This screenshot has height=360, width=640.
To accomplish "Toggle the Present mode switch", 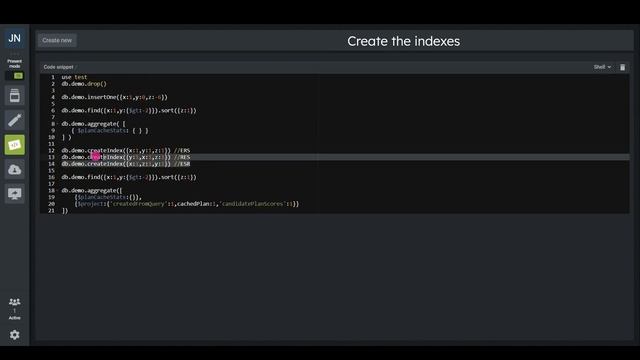I will (15, 76).
